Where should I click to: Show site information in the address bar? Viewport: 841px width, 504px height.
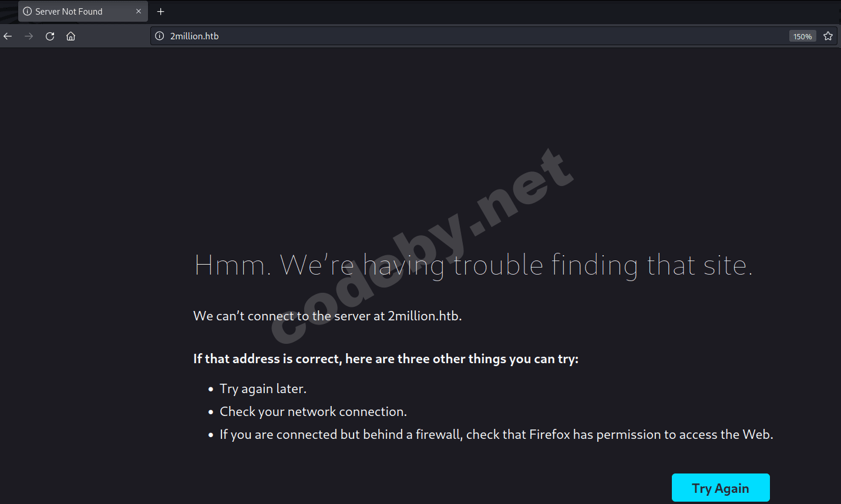pos(160,36)
